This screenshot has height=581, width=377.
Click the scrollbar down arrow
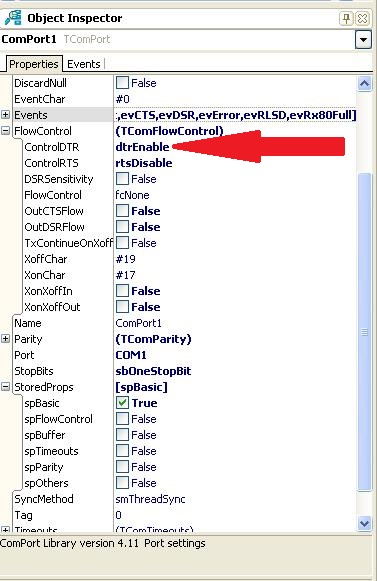coord(364,523)
